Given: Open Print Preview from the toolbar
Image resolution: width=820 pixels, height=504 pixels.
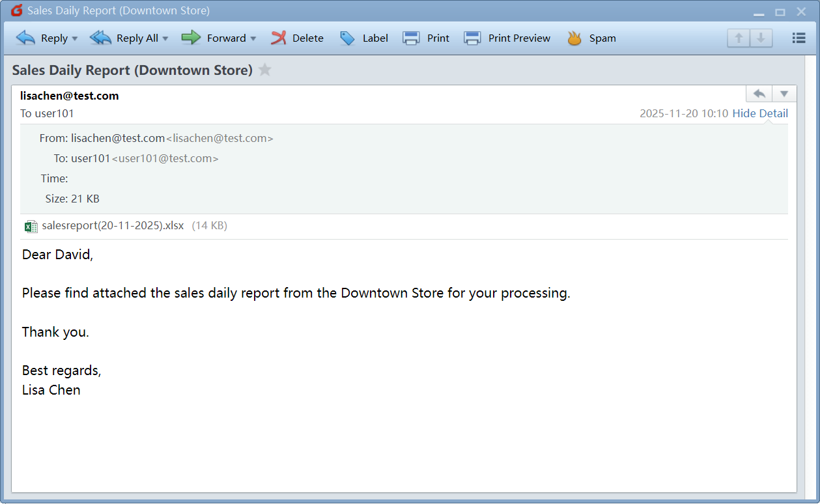Looking at the screenshot, I should (x=507, y=38).
